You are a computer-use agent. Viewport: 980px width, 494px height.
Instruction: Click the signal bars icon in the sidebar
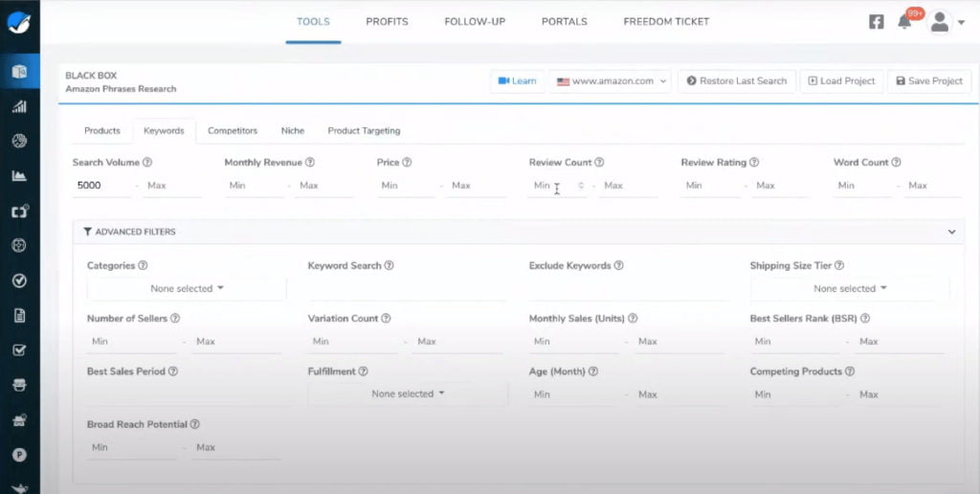pyautogui.click(x=19, y=106)
